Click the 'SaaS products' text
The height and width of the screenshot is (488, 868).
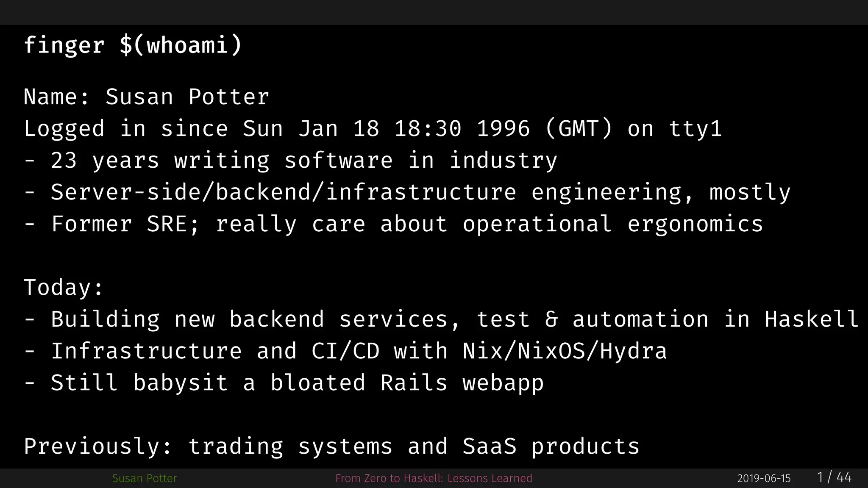click(x=551, y=446)
